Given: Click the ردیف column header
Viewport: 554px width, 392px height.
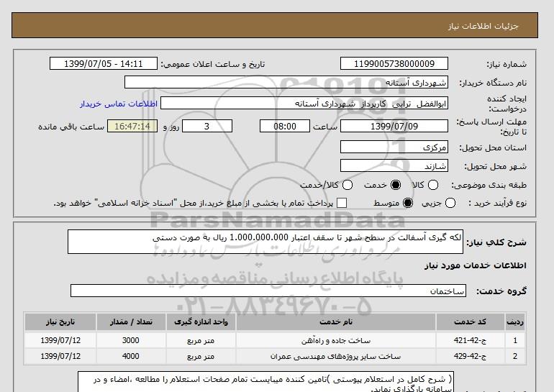Looking at the screenshot, I should click(514, 322).
